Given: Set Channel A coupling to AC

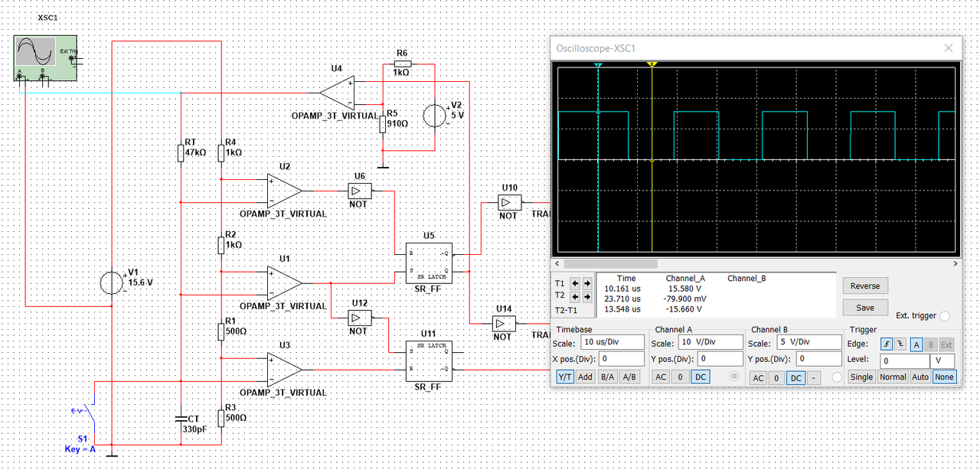Looking at the screenshot, I should [661, 377].
